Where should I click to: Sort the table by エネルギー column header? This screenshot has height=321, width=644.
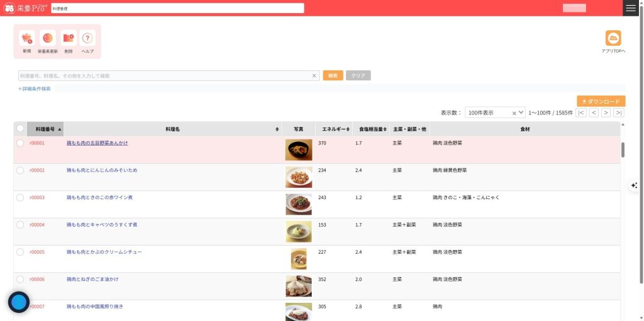click(x=332, y=129)
